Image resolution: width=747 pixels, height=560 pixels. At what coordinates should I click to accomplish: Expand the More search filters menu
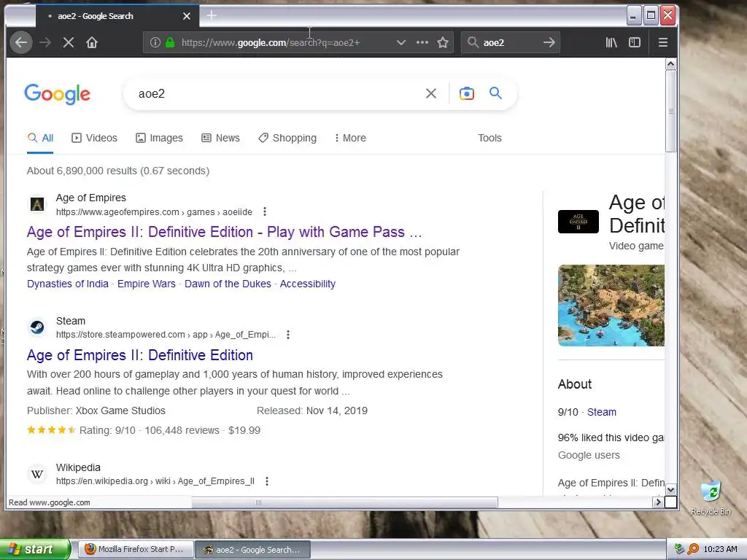point(350,138)
